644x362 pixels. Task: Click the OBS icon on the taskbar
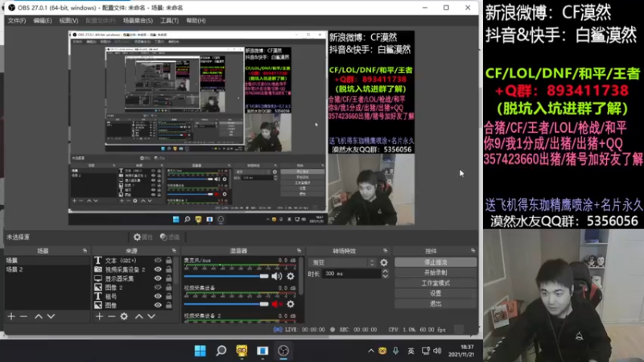click(283, 351)
